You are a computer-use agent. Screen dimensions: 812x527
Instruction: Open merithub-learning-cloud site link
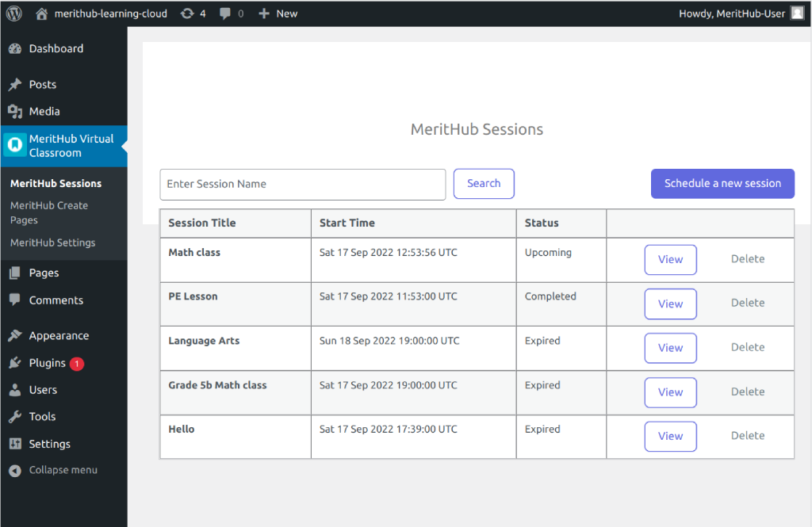pos(111,13)
